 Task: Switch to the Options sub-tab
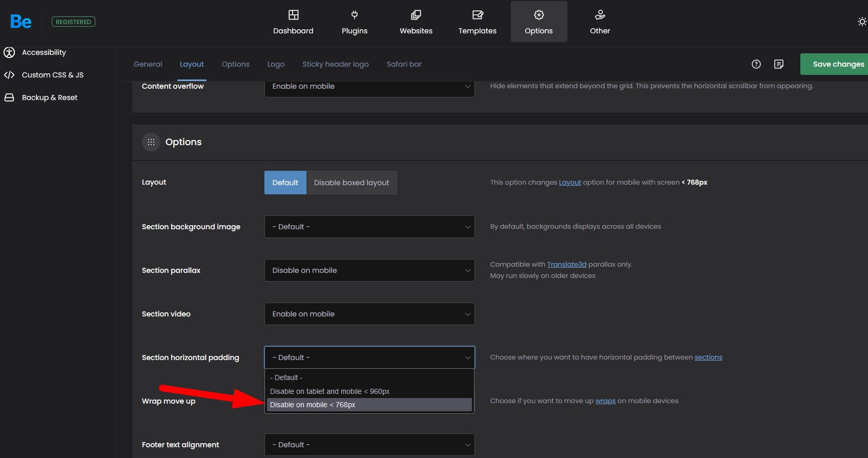pos(236,64)
